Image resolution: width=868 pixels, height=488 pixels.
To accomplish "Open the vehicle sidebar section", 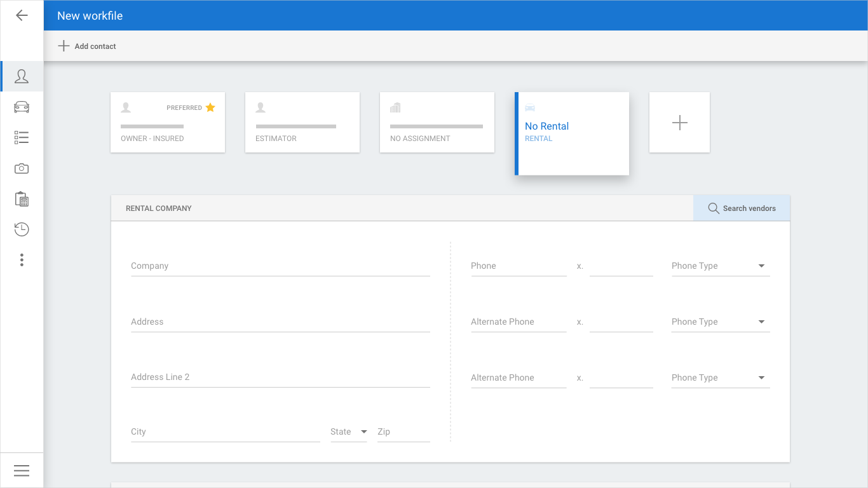I will coord(22,107).
